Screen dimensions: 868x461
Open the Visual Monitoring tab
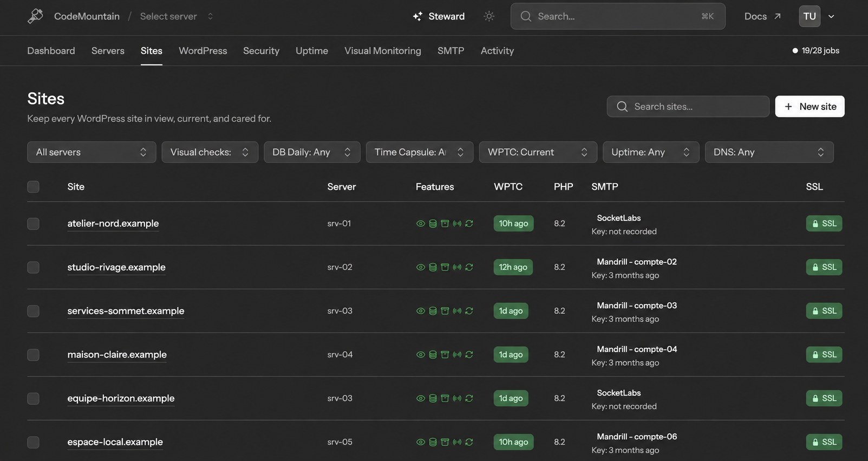tap(383, 50)
